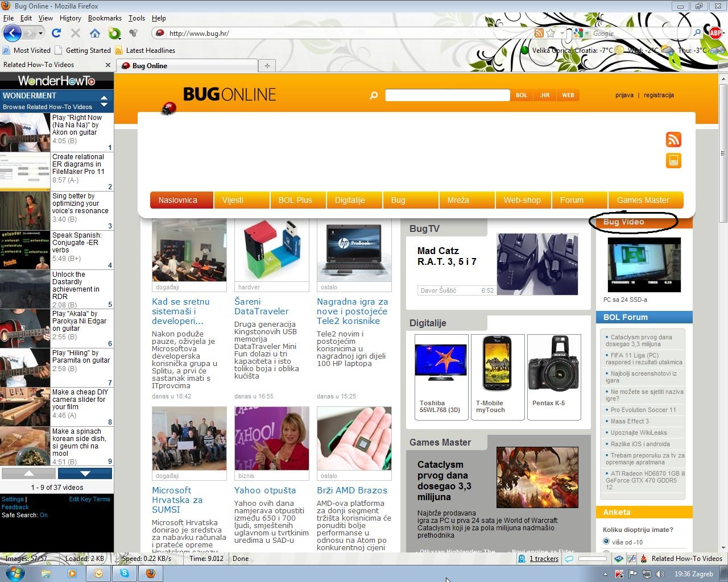The width and height of the screenshot is (728, 582).
Task: Switch to the Bug Online tab
Action: 186,66
